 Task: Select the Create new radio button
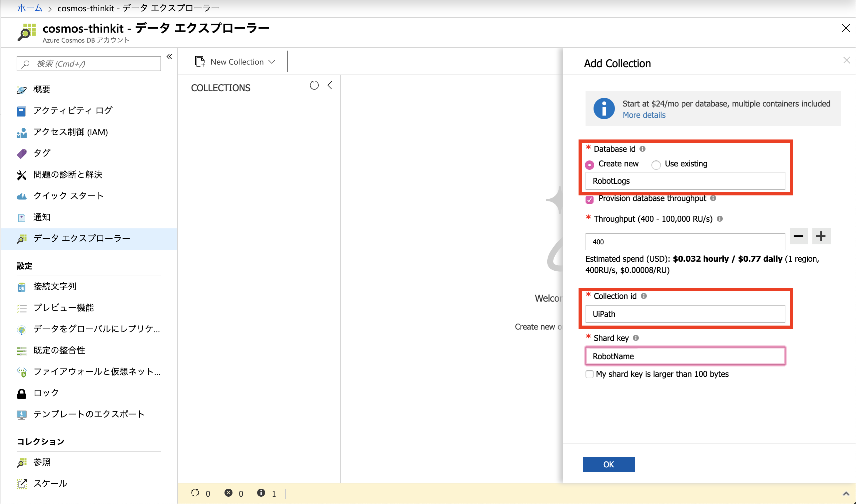click(x=589, y=165)
